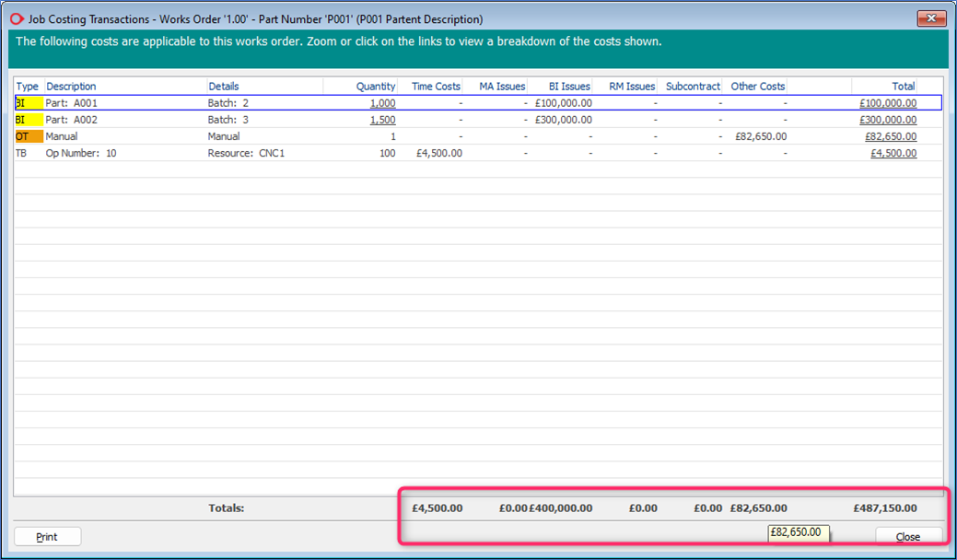
Task: Click the Print button
Action: [47, 536]
